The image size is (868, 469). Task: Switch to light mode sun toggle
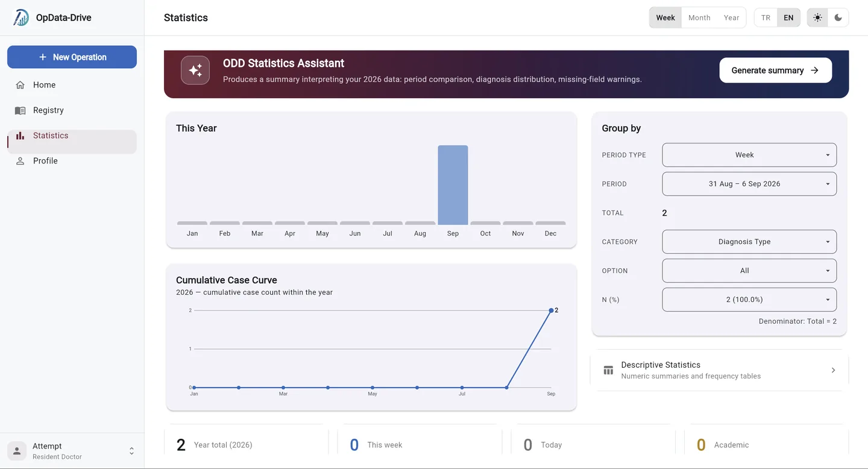pos(817,17)
